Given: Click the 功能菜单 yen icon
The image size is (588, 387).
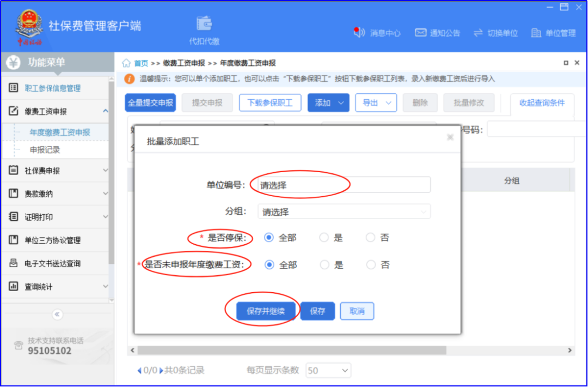Looking at the screenshot, I should [14, 63].
